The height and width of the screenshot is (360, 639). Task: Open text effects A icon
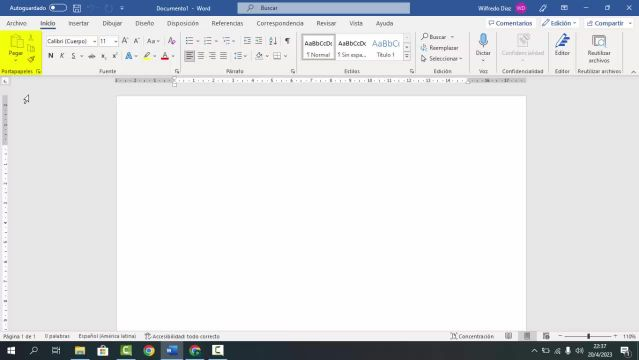129,56
